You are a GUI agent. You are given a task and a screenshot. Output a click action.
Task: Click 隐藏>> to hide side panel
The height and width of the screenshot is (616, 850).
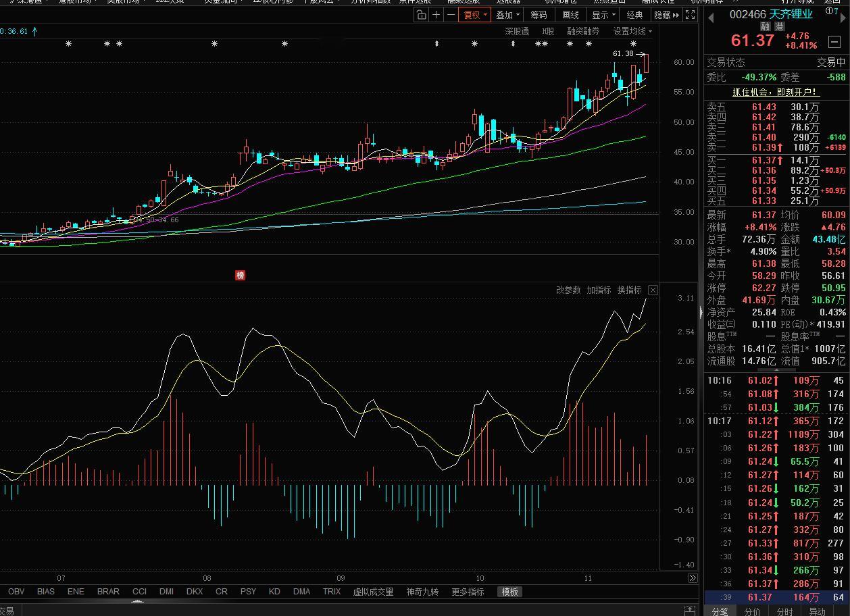666,15
